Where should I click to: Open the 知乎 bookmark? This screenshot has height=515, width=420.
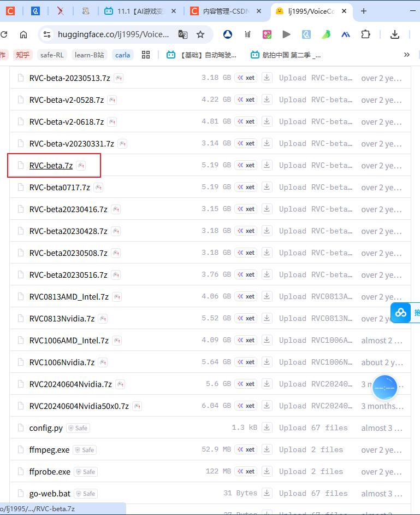(22, 55)
